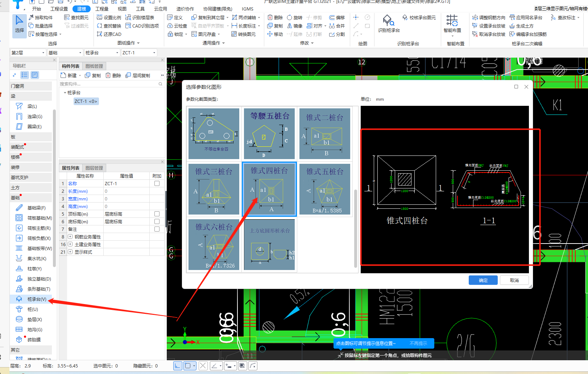
Task: Toggle the 底标高(m) 附加 checkbox
Action: click(157, 221)
